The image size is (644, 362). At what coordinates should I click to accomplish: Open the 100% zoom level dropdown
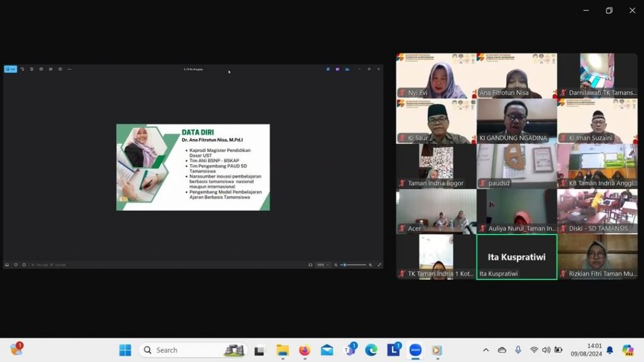coord(322,265)
